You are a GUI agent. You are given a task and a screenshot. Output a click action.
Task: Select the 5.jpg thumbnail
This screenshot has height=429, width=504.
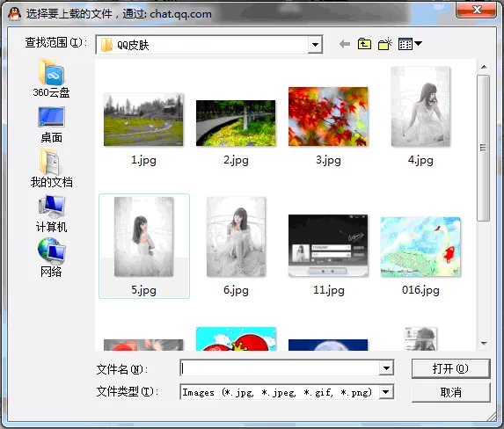tap(143, 236)
